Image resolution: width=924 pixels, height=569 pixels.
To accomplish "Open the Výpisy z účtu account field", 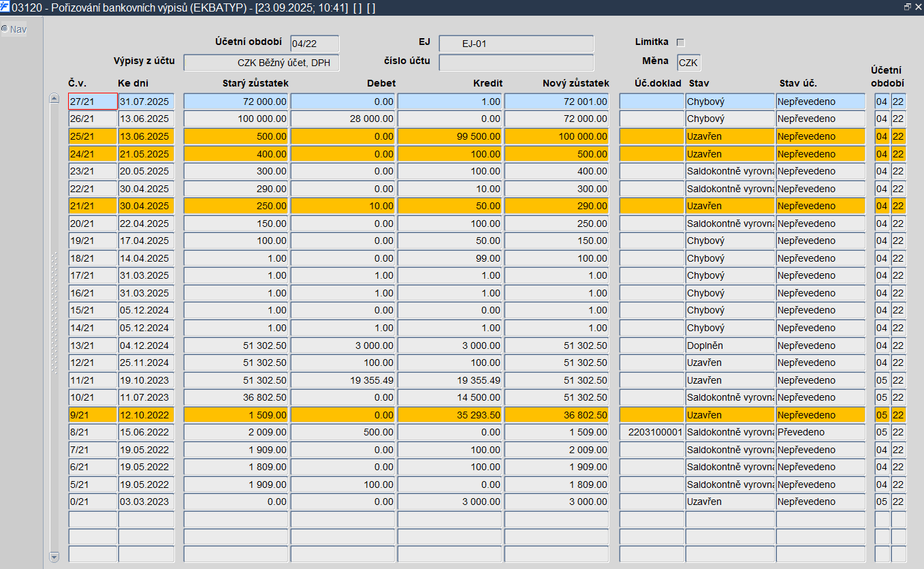I will (261, 63).
